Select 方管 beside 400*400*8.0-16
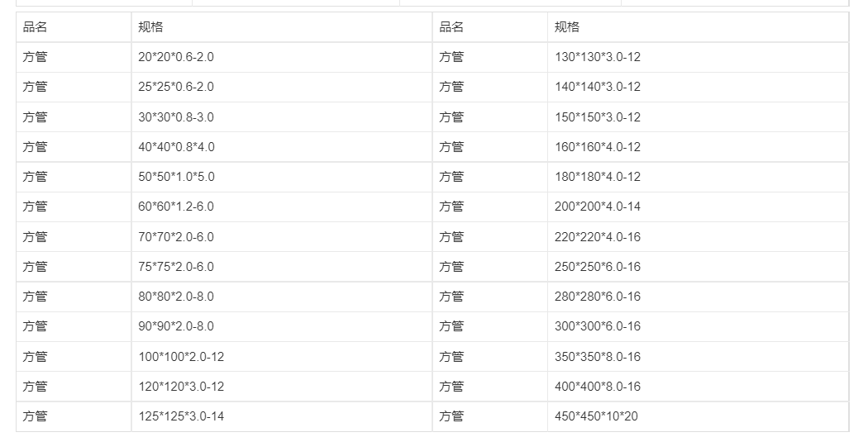 [x=451, y=386]
